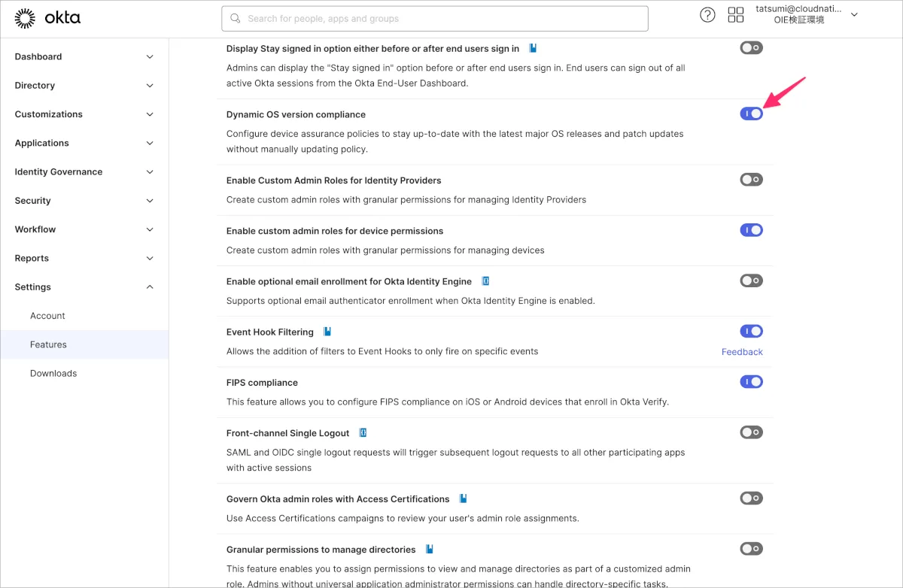Disable Dynamic OS version compliance toggle
The image size is (903, 588).
[x=751, y=114]
